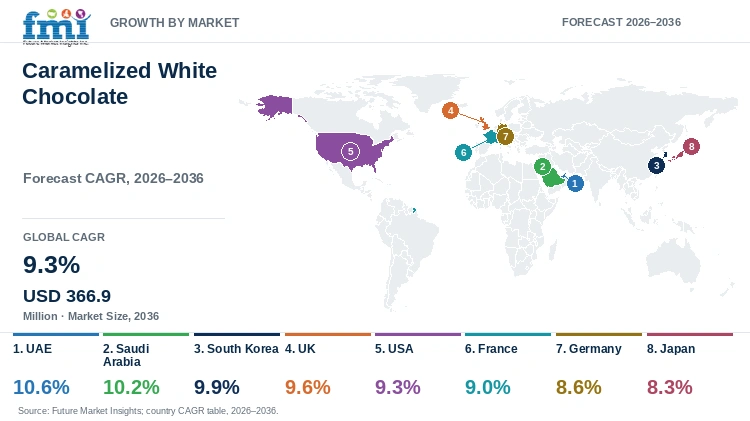Click the 8.3% Japan value
The width and height of the screenshot is (750, 421).
click(670, 387)
